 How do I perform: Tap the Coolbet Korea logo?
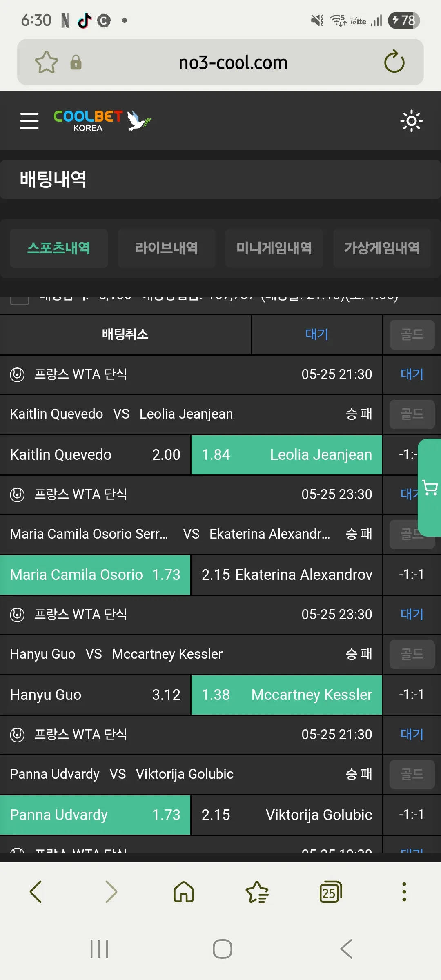tap(102, 121)
